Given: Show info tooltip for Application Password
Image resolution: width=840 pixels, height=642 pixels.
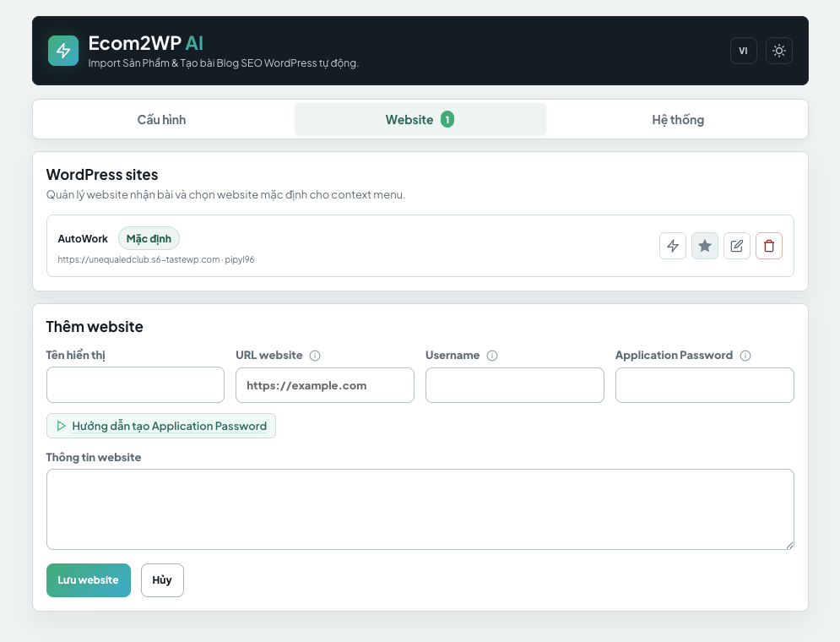Looking at the screenshot, I should click(745, 356).
